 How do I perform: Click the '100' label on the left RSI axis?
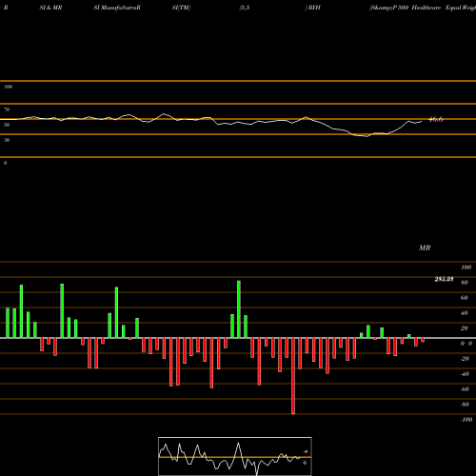(x=8, y=87)
